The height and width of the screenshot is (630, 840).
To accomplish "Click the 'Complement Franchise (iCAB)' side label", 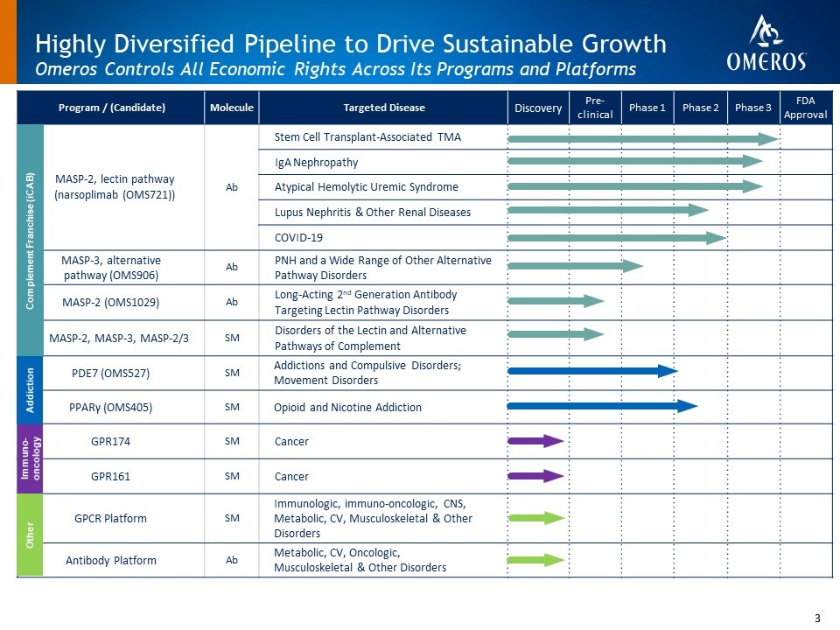I will pyautogui.click(x=30, y=241).
